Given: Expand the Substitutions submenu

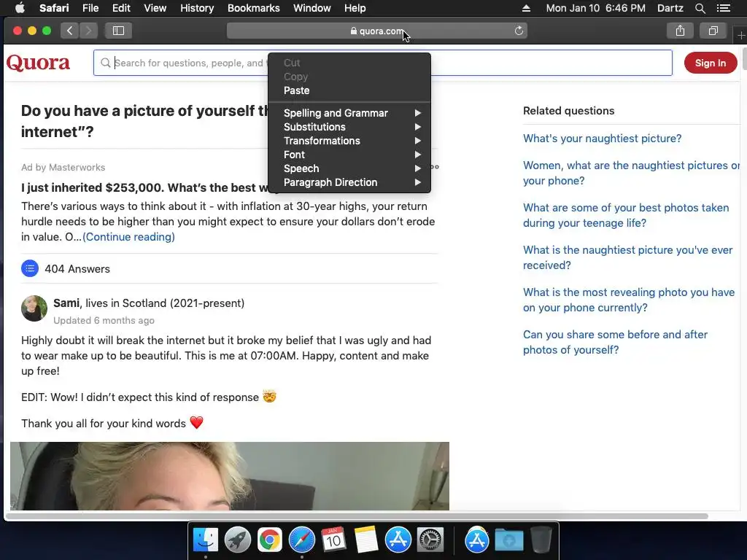Looking at the screenshot, I should coord(349,127).
